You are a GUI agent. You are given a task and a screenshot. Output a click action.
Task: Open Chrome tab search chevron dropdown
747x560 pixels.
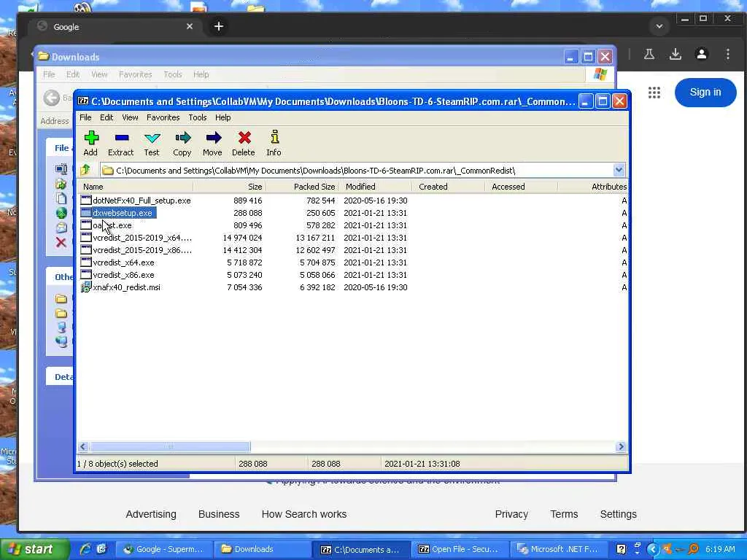659,26
